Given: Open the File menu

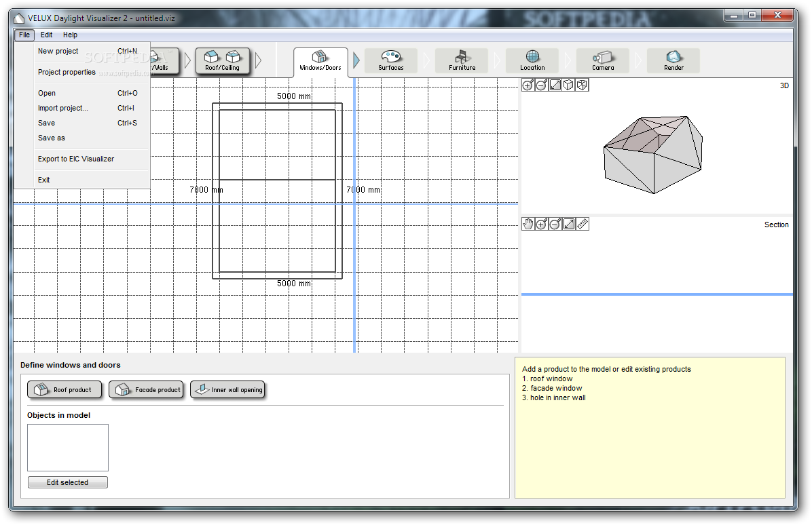Looking at the screenshot, I should point(24,35).
